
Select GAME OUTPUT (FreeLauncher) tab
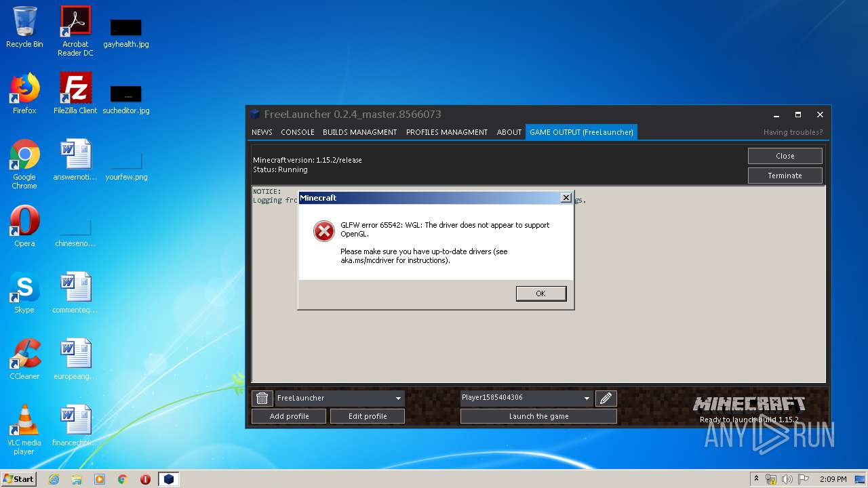point(581,132)
